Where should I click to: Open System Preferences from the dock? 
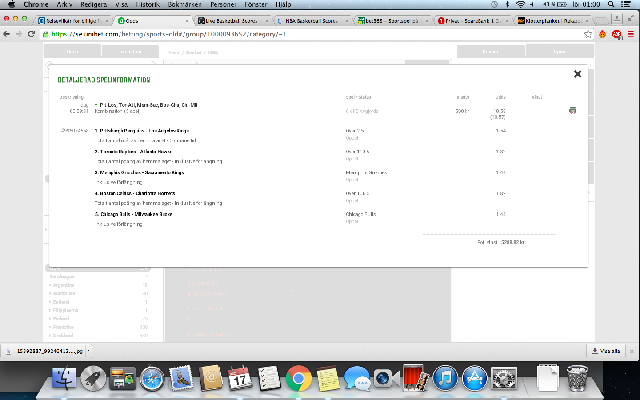click(x=504, y=378)
